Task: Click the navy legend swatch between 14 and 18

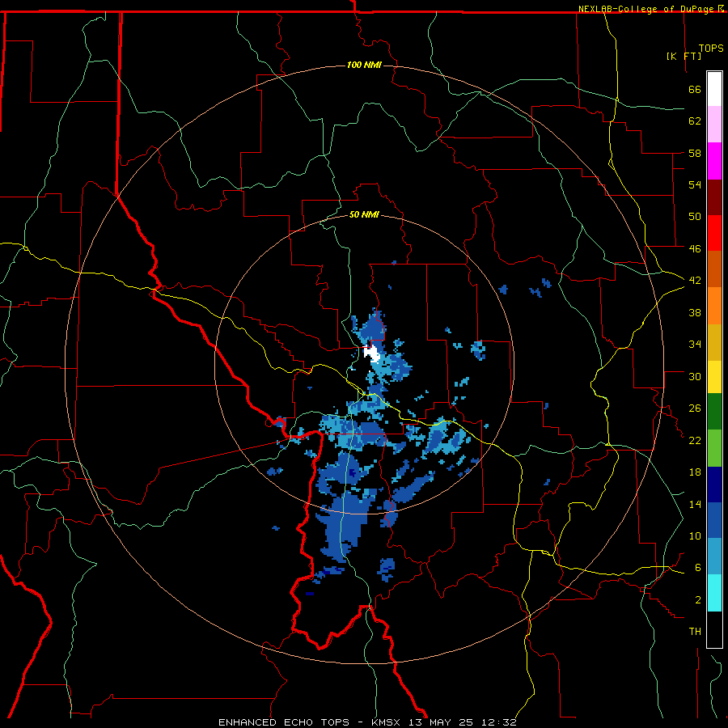Action: [x=714, y=485]
